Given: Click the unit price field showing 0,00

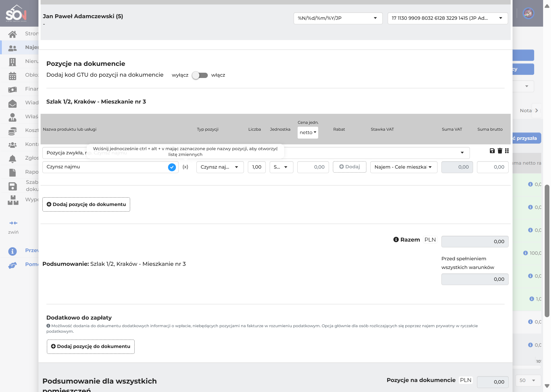Looking at the screenshot, I should click(313, 167).
